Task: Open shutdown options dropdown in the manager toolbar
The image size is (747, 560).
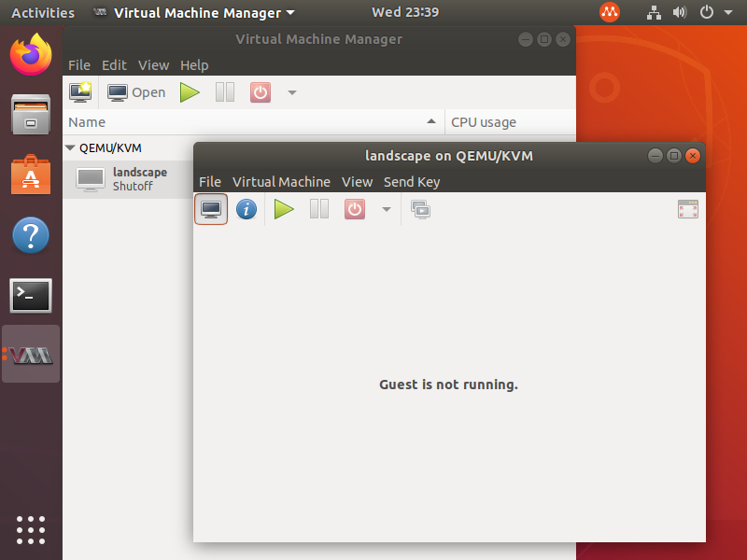Action: [292, 92]
